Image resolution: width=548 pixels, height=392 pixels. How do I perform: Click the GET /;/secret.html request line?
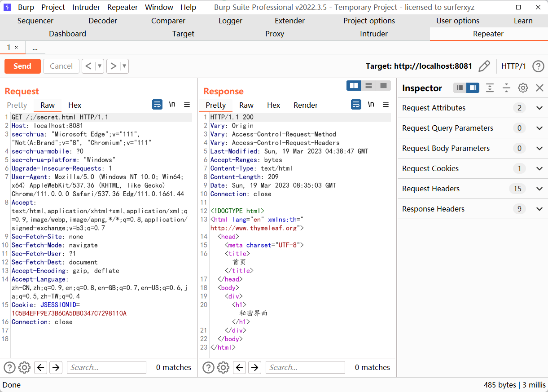pos(60,117)
